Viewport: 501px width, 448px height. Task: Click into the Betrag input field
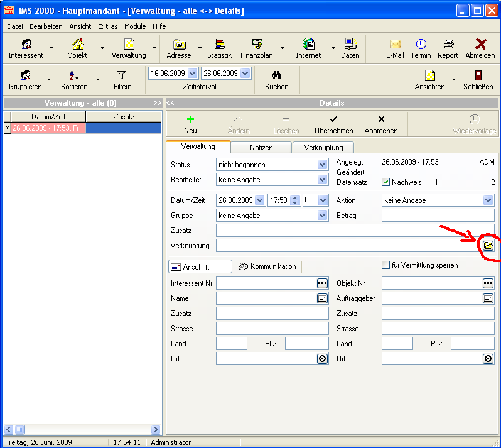(x=438, y=216)
